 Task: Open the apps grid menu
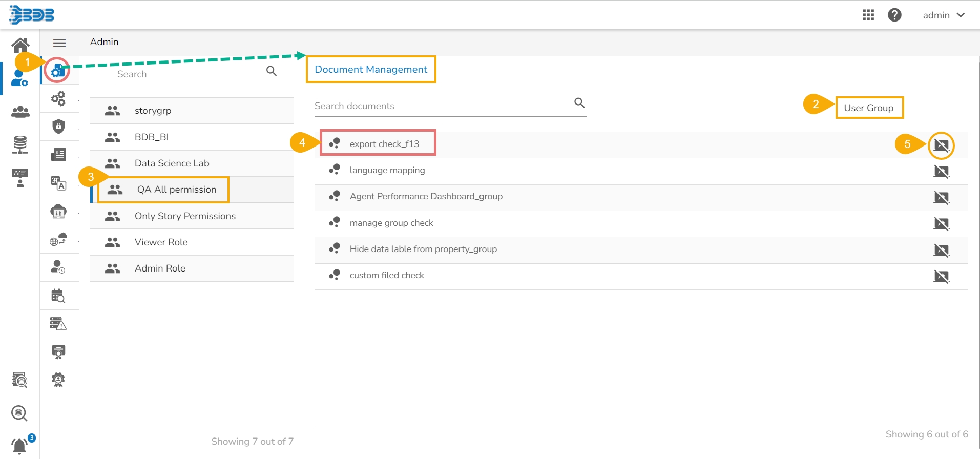868,15
